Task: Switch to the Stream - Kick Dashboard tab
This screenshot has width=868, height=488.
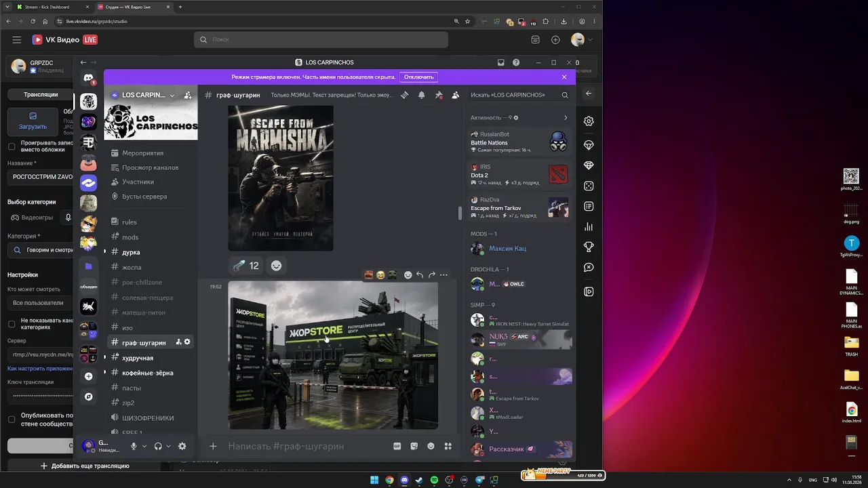Action: (51, 7)
